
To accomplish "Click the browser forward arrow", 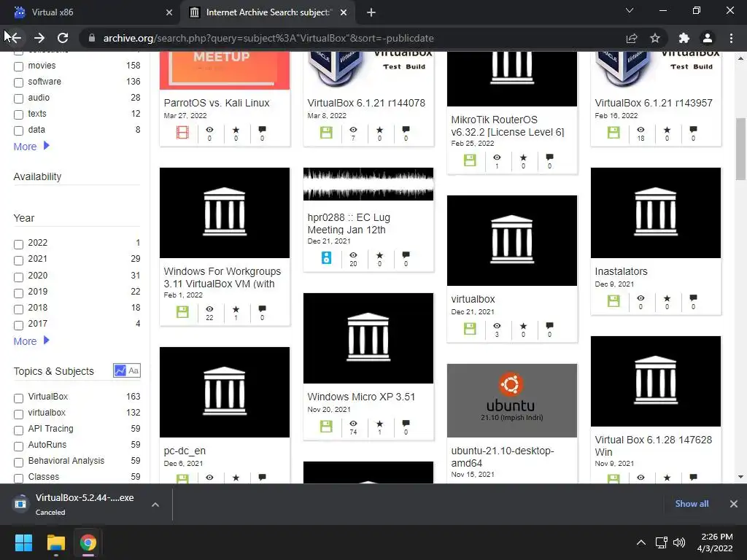I will [39, 38].
